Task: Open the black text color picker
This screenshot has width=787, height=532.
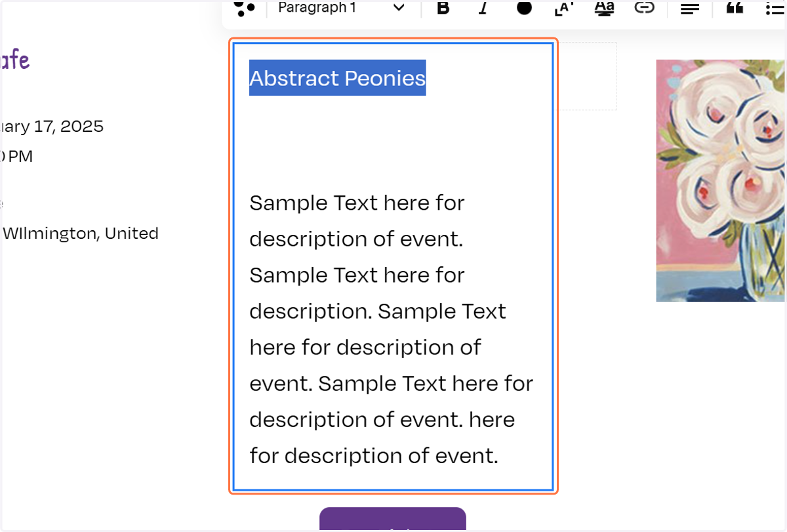Action: point(524,7)
